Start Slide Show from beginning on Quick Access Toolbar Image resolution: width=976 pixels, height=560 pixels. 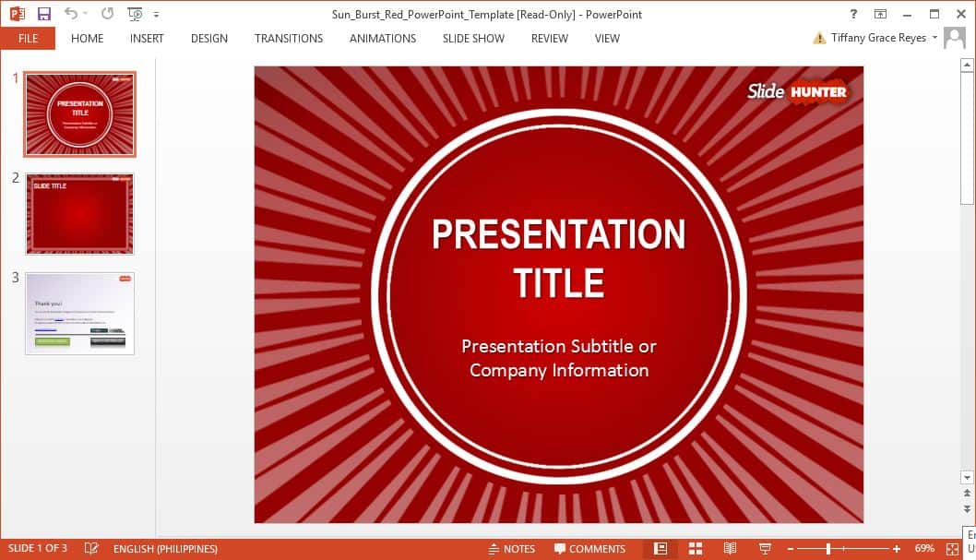(134, 14)
